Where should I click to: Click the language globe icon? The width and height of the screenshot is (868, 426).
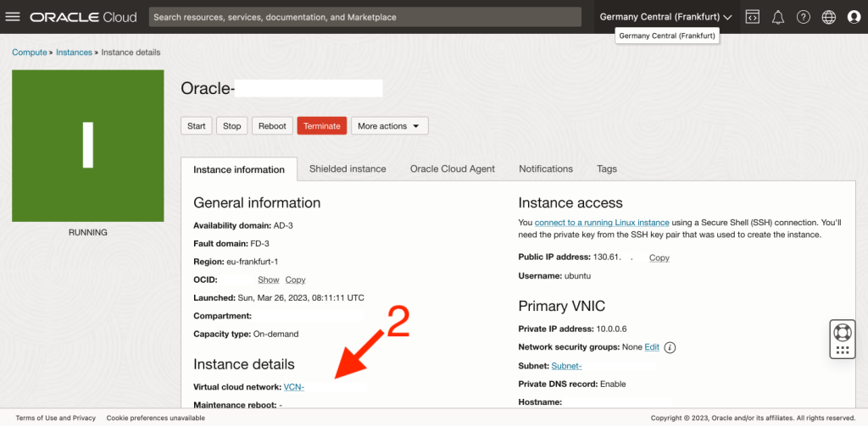pyautogui.click(x=829, y=17)
